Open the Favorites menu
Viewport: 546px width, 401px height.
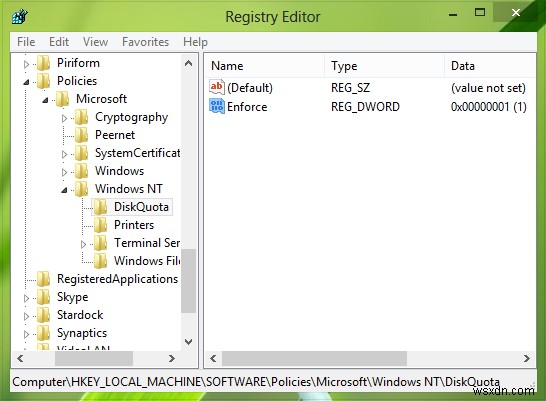coord(146,42)
